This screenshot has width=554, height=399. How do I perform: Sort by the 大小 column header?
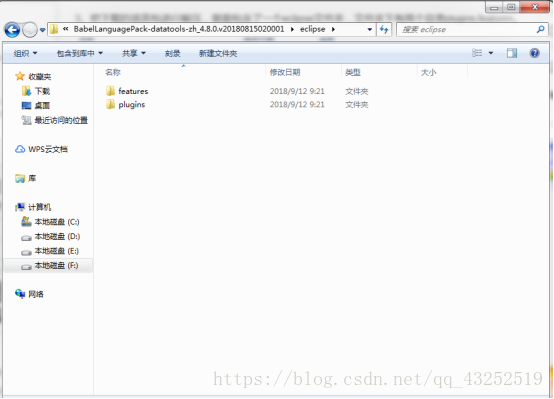tap(428, 72)
